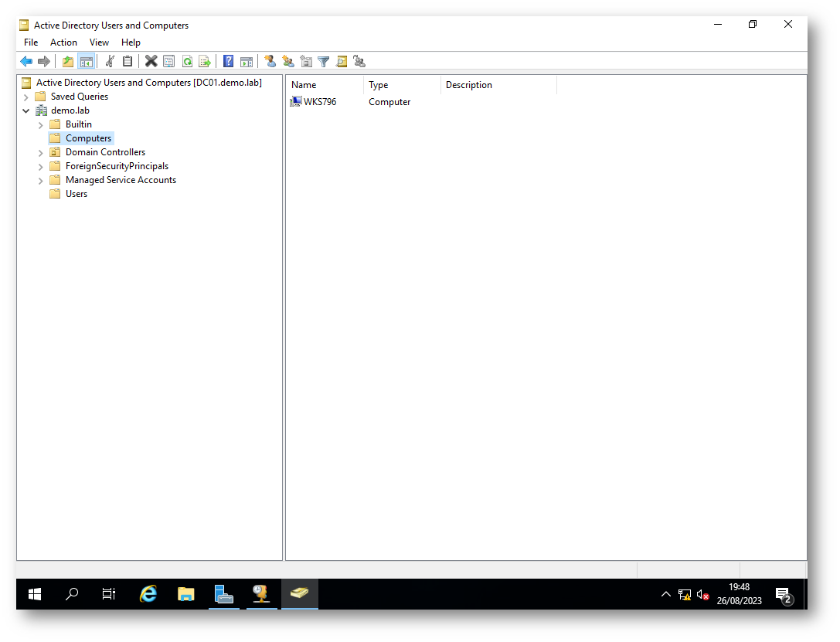Click the Back arrow toolbar button
This screenshot has width=840, height=642.
26,62
